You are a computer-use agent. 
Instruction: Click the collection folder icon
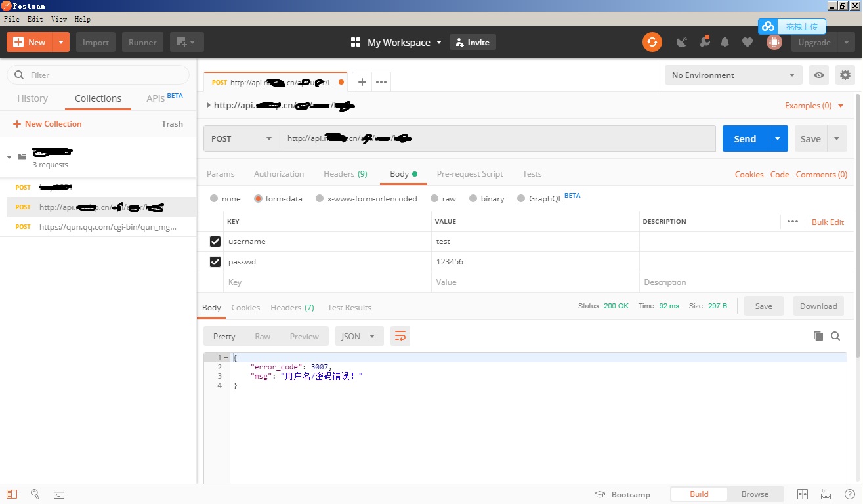coord(22,157)
